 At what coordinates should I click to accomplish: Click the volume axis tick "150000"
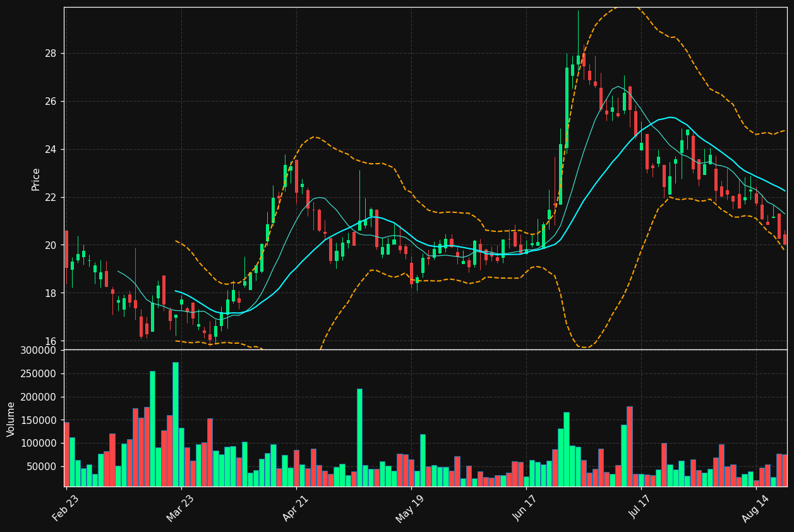tap(40, 420)
